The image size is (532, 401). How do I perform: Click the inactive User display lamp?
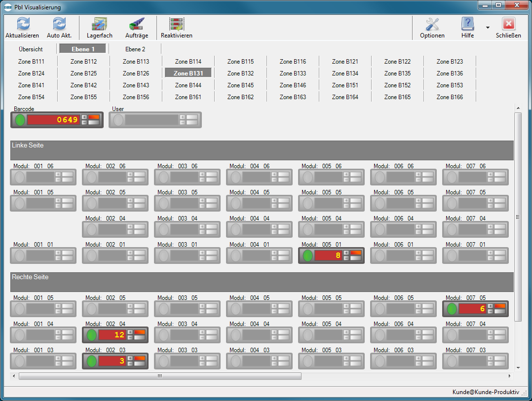pos(118,120)
